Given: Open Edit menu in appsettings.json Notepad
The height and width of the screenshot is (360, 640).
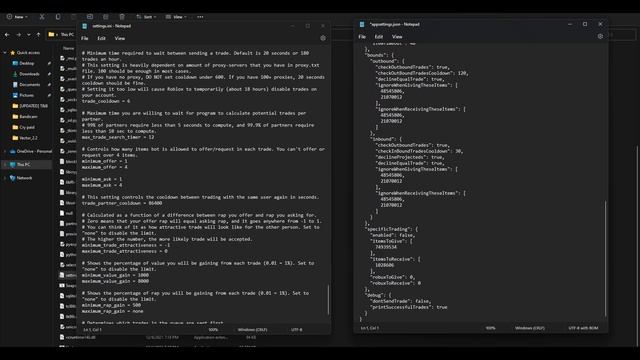Looking at the screenshot, I should (x=379, y=36).
